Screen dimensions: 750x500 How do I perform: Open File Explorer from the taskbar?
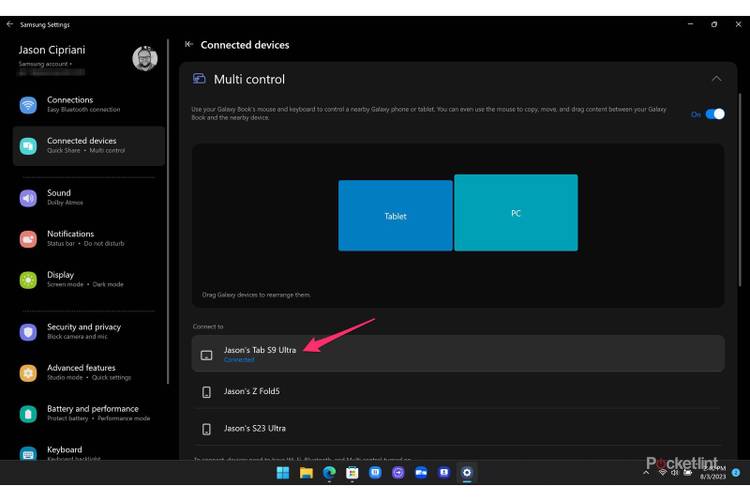coord(306,473)
